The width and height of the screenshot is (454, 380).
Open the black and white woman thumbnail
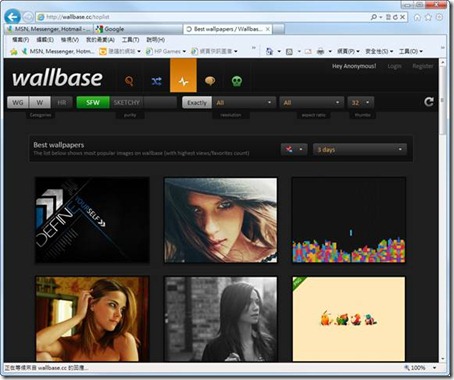click(221, 319)
